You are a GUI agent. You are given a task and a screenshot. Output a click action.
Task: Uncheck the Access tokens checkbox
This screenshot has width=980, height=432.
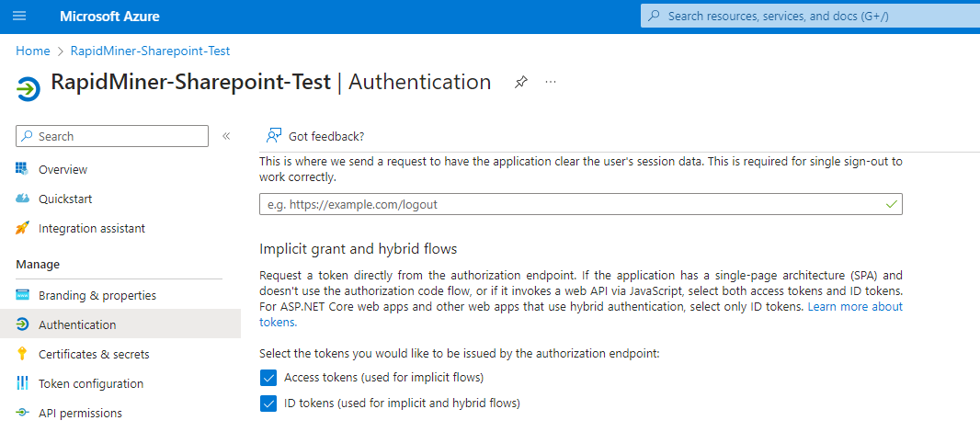pyautogui.click(x=268, y=377)
